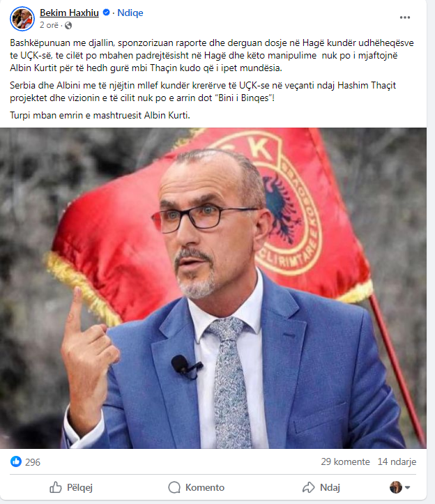Open the post timestamp 2 orë
The height and width of the screenshot is (504, 435).
pos(49,25)
